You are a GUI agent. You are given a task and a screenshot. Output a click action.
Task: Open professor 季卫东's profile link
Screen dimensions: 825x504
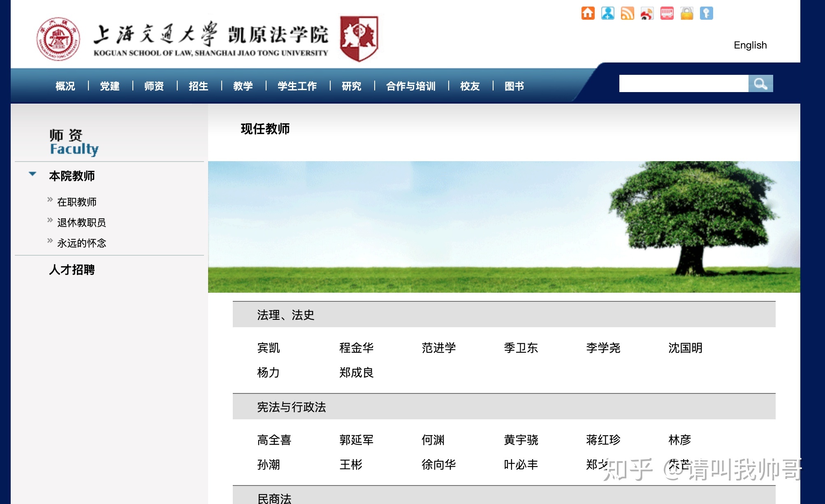(x=520, y=348)
